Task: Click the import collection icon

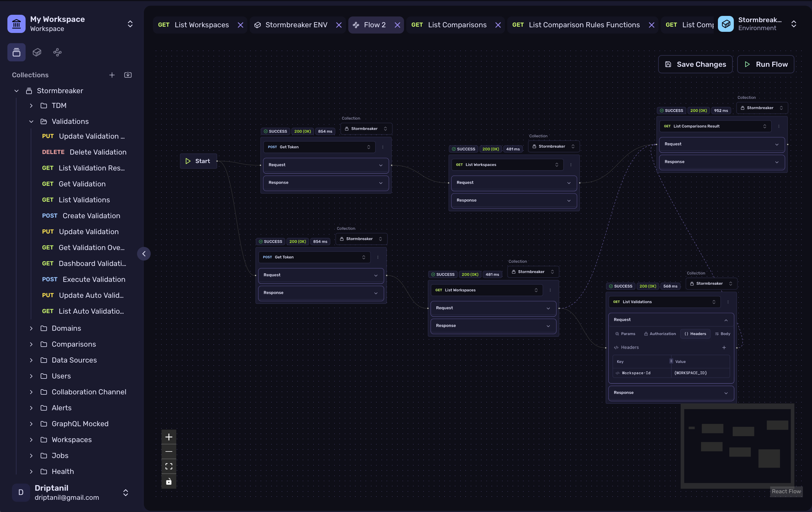Action: [128, 75]
